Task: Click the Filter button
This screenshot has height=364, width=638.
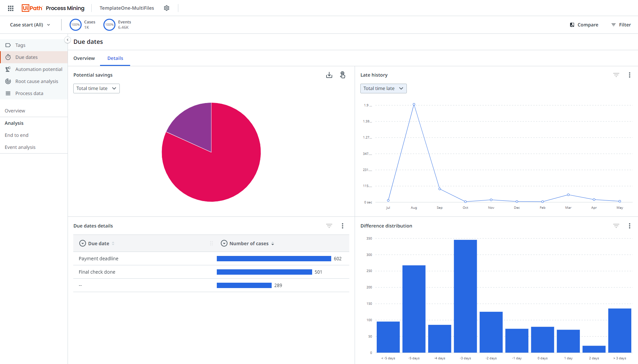Action: click(x=621, y=25)
